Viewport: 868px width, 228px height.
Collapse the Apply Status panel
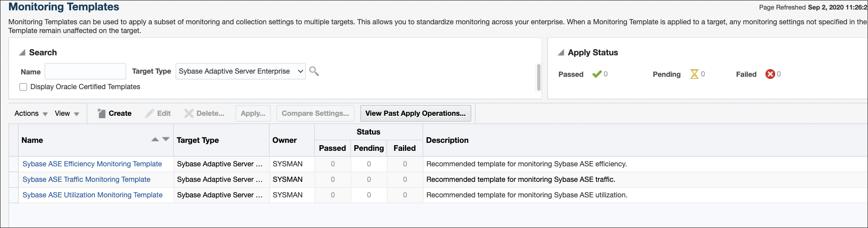coord(561,53)
